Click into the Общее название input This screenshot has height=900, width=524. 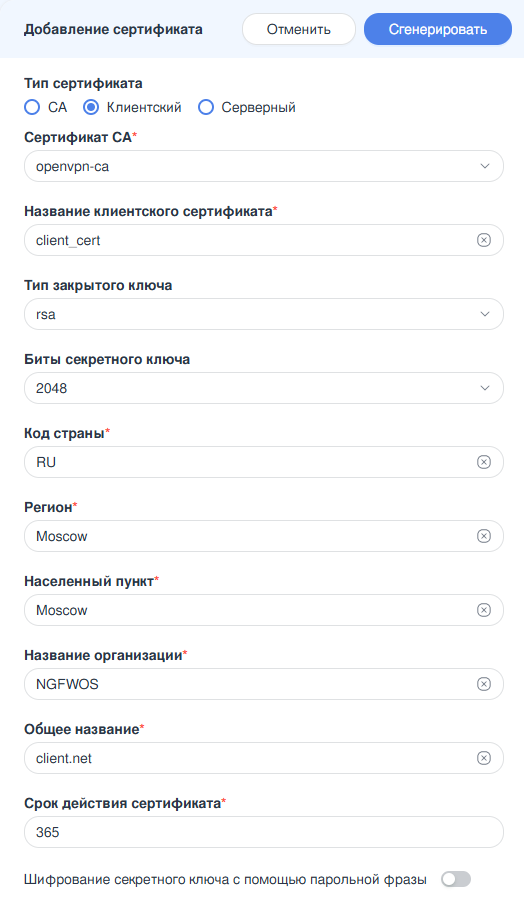253,758
